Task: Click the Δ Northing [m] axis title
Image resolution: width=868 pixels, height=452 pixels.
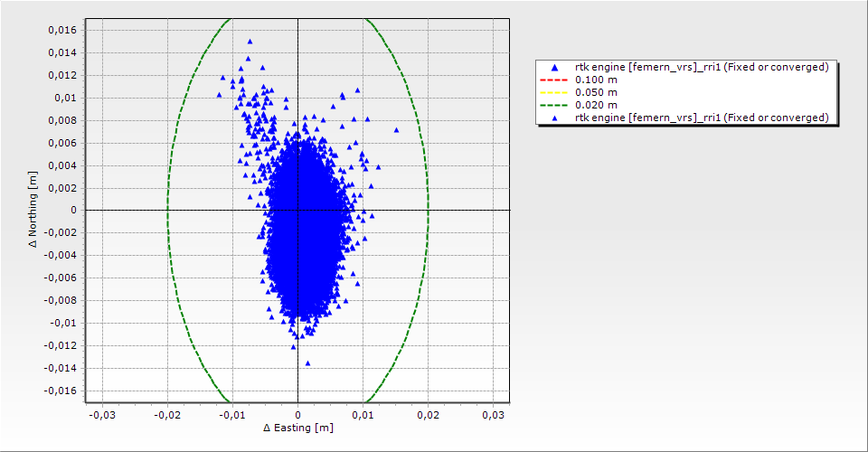Action: point(34,211)
